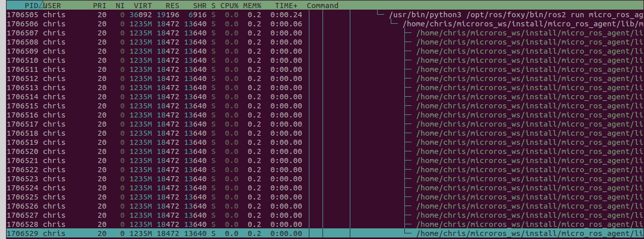Viewport: 644px width, 239px height.
Task: Click RES value 19196
Action: (168, 15)
